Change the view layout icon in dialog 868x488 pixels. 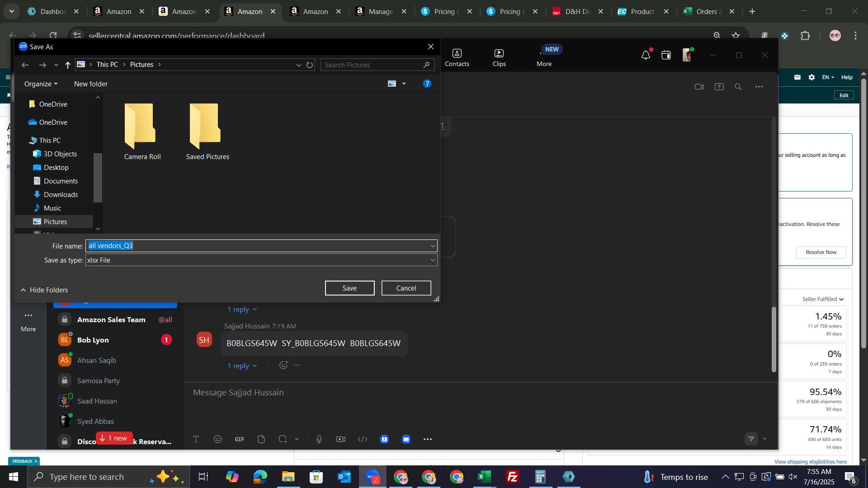[x=392, y=84]
